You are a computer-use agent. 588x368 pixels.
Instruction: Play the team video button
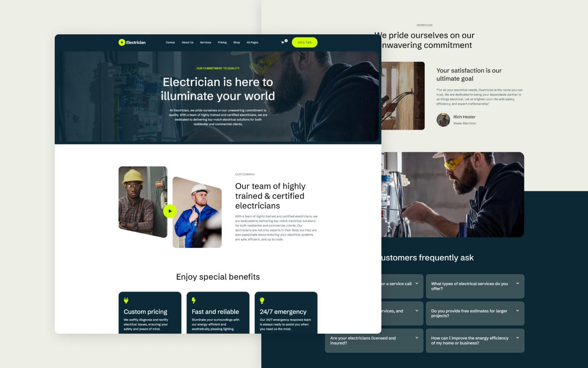(x=170, y=211)
